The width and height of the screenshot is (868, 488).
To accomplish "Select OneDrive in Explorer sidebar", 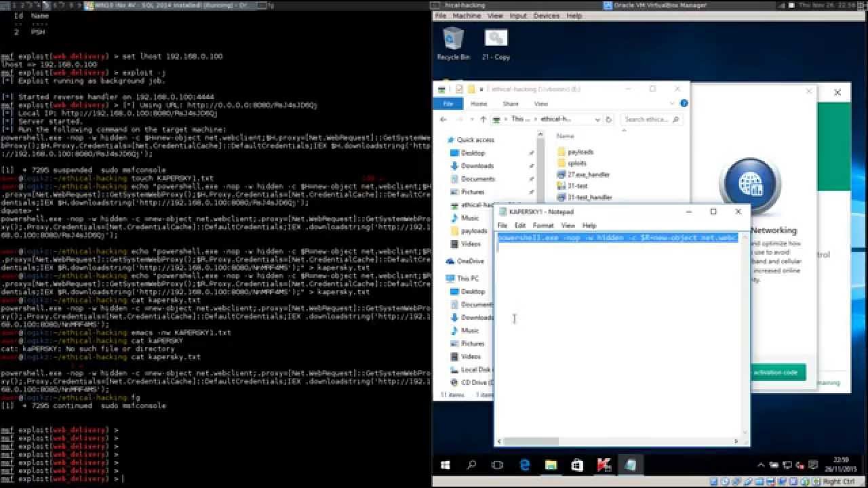I will point(465,261).
